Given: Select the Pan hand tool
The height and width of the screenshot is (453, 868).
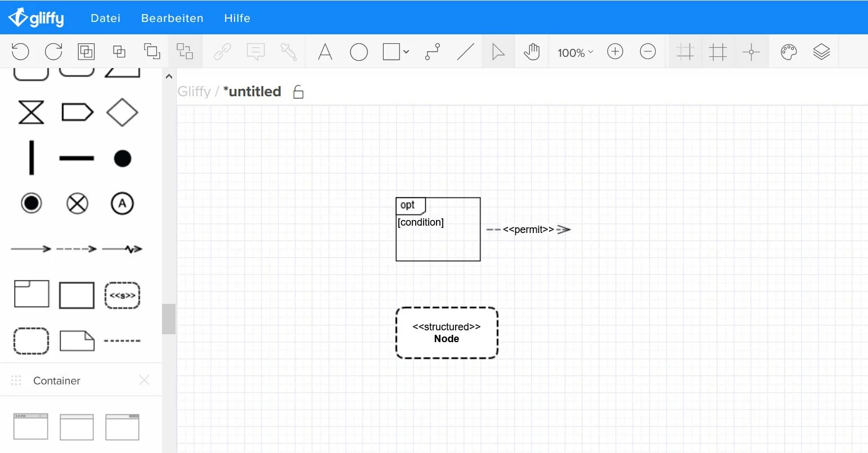Looking at the screenshot, I should 532,52.
